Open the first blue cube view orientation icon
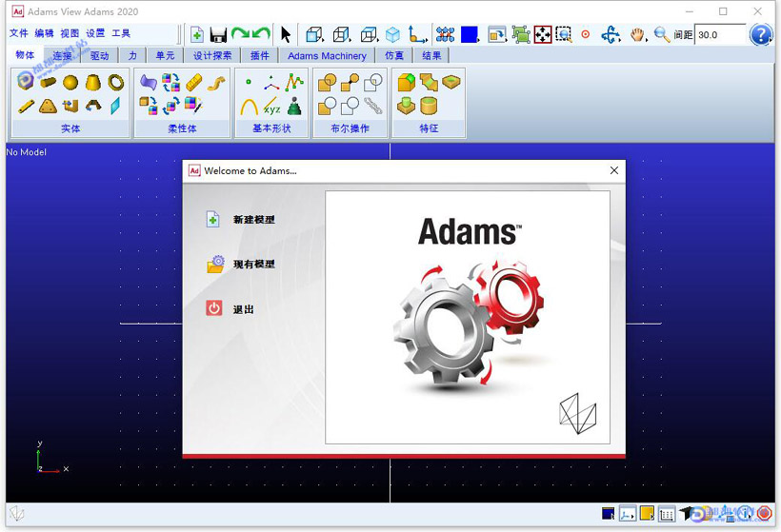The image size is (781, 532). (x=313, y=34)
